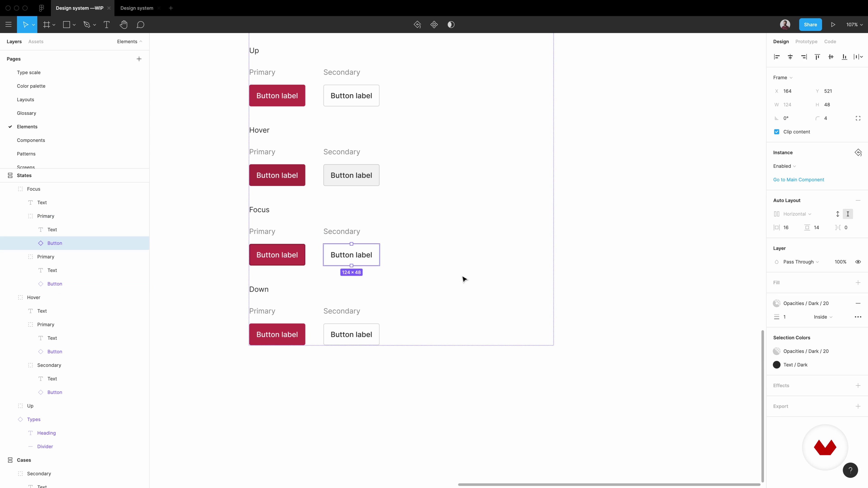Open the Frame type dropdown
The image size is (868, 488).
coord(783,77)
